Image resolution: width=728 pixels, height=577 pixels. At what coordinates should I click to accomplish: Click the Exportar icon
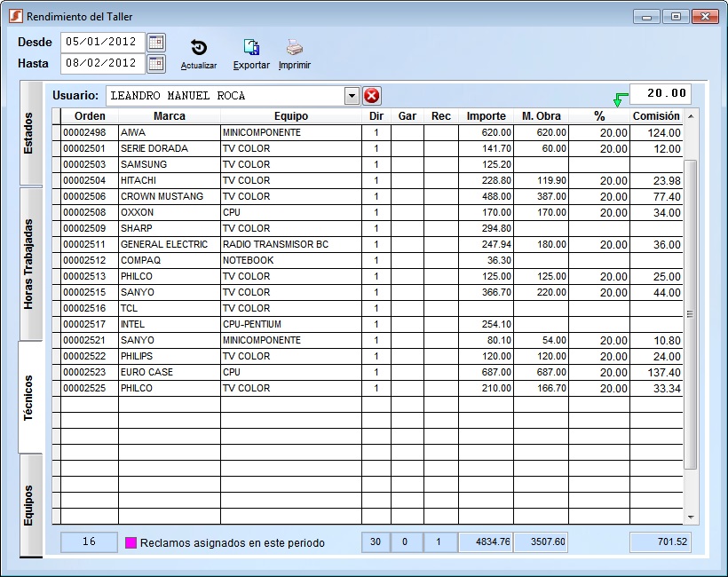251,49
